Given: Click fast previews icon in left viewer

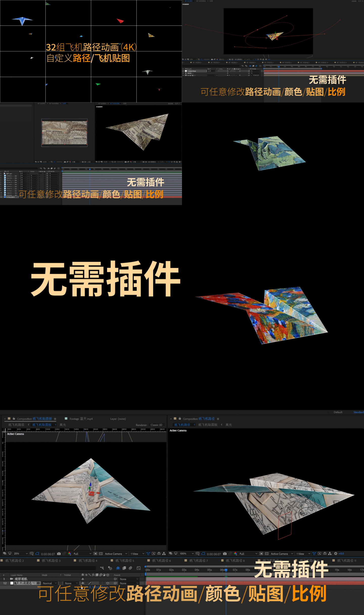Looking at the screenshot, I should click(x=153, y=553).
